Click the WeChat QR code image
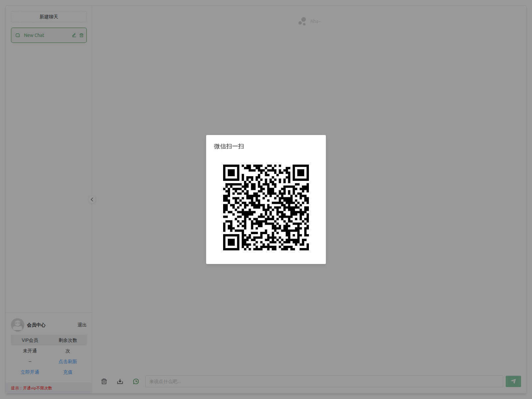This screenshot has height=399, width=532. (x=266, y=207)
